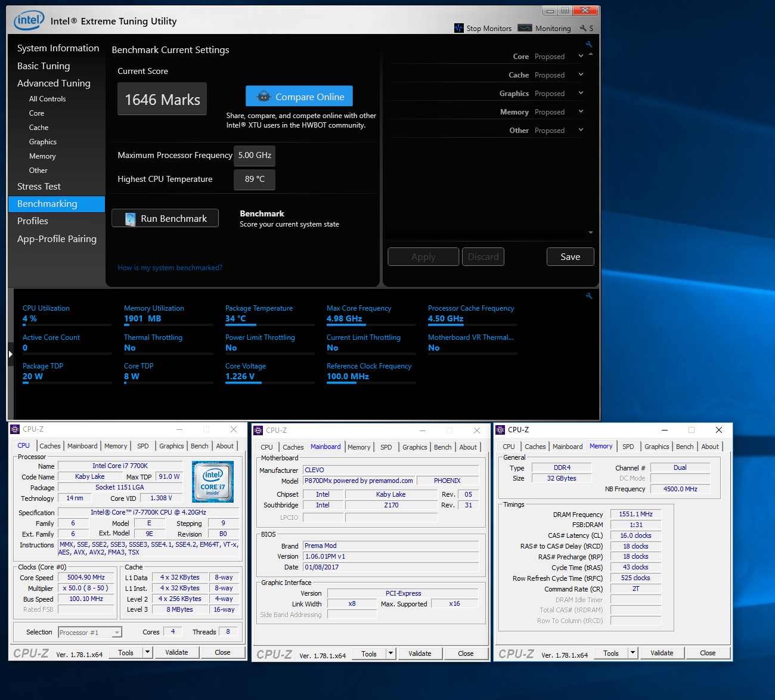The width and height of the screenshot is (775, 700).
Task: Open Tools dropdown arrow in CPU-tab CPU-Z window
Action: coord(147,652)
